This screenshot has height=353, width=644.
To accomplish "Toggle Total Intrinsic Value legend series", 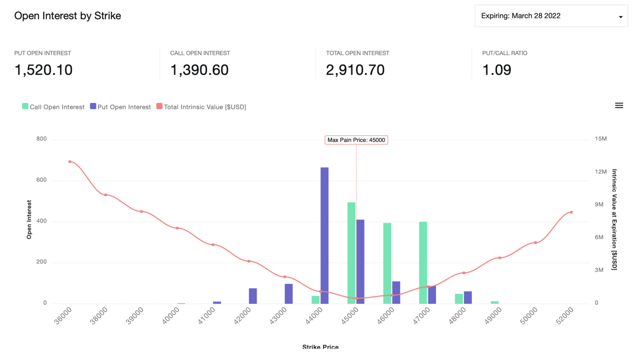I will point(201,107).
